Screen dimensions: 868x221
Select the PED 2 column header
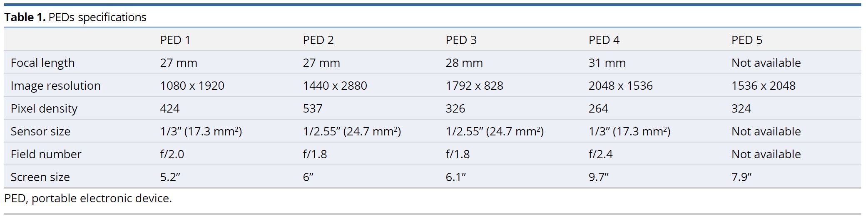[318, 40]
